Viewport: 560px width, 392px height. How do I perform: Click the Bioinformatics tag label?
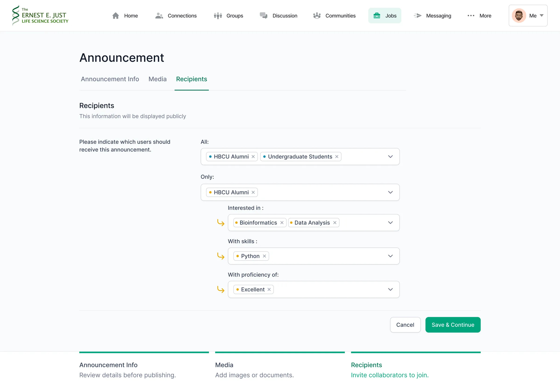258,223
